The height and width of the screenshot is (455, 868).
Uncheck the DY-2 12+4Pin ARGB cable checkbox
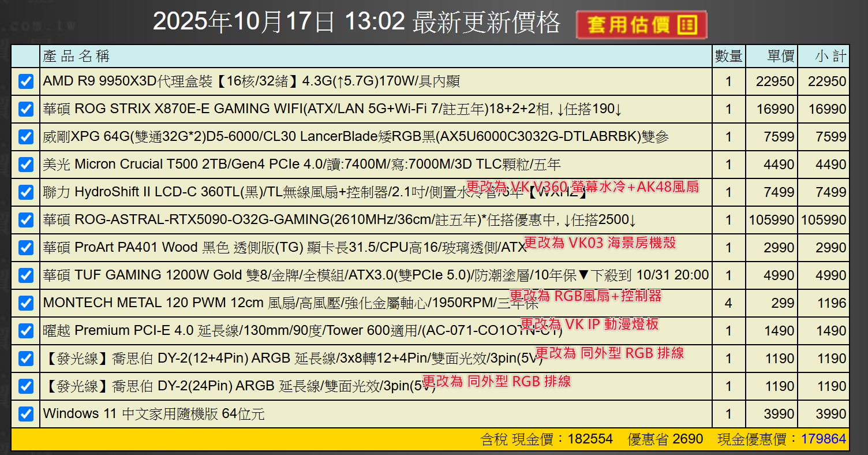[x=26, y=359]
